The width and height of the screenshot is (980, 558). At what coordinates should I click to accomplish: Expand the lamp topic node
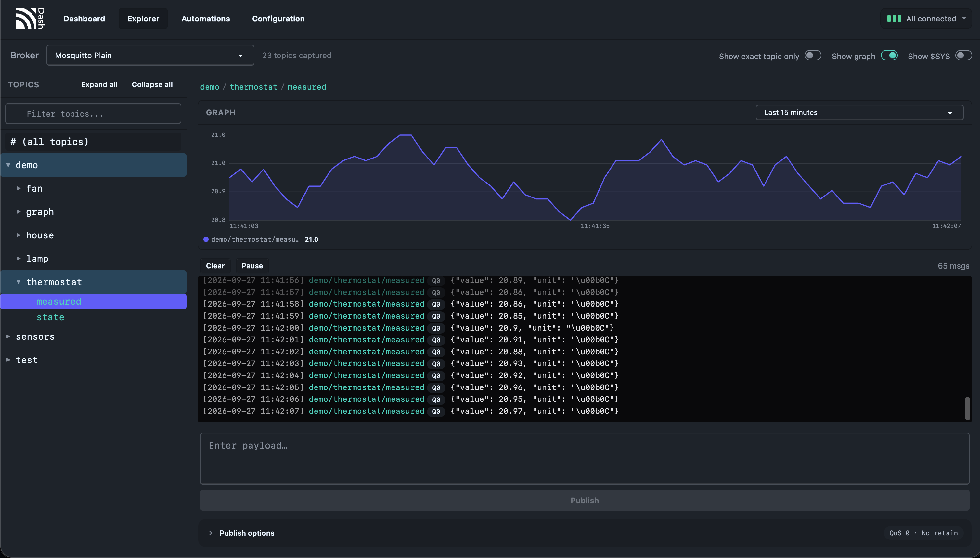(19, 258)
